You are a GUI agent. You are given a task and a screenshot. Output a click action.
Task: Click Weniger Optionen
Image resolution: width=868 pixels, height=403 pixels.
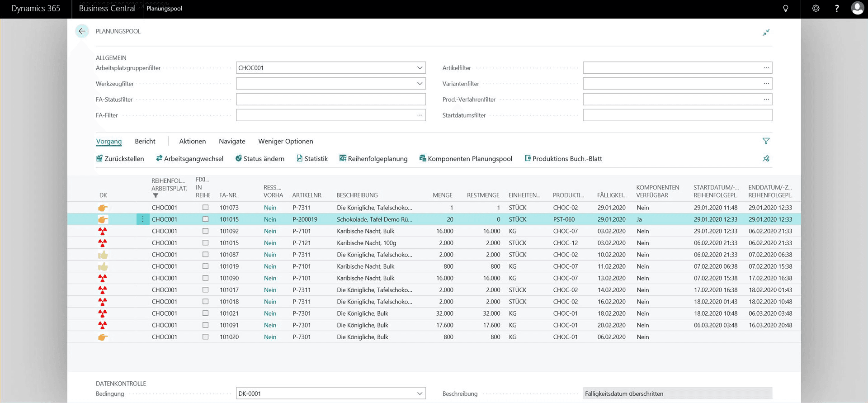point(286,142)
